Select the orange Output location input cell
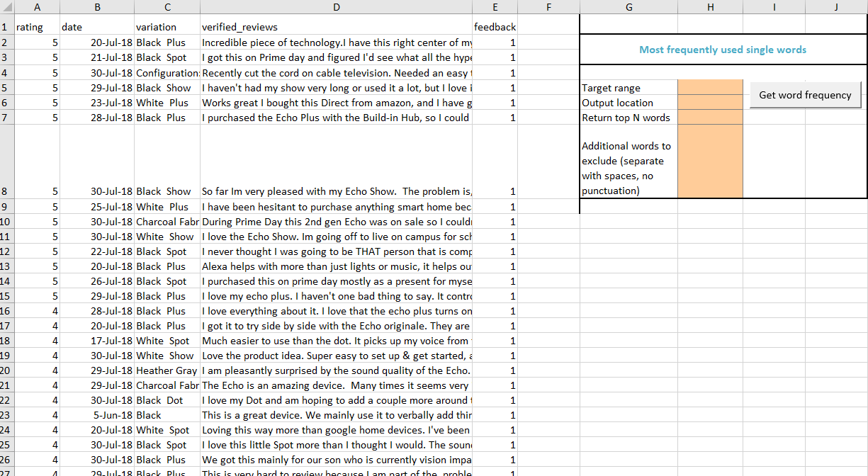868x476 pixels. point(710,103)
